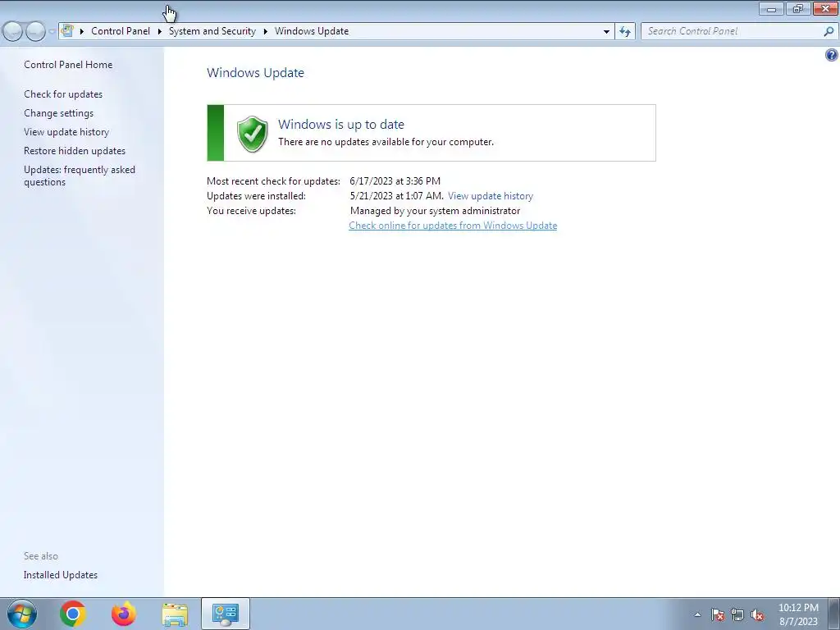The width and height of the screenshot is (840, 630).
Task: Click Check online for updates from Windows Update
Action: [x=453, y=226]
